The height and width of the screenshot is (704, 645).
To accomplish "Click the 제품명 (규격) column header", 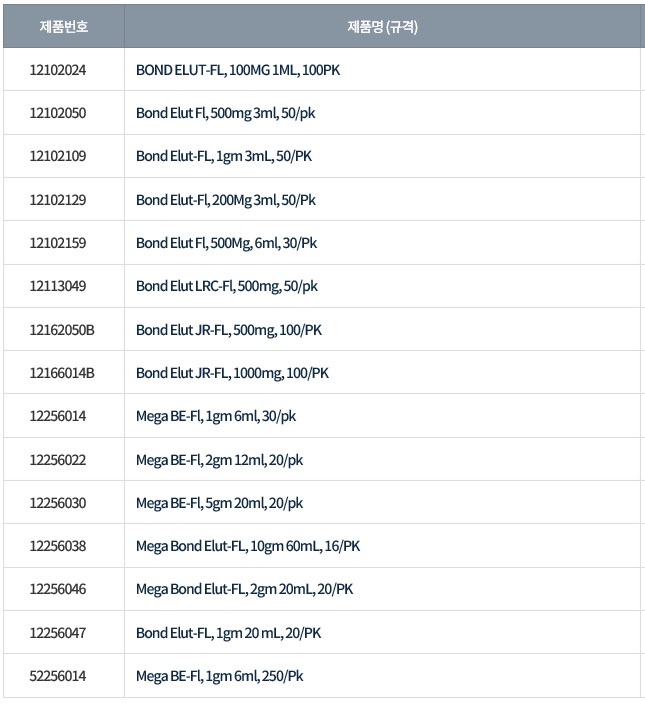I will (x=382, y=27).
